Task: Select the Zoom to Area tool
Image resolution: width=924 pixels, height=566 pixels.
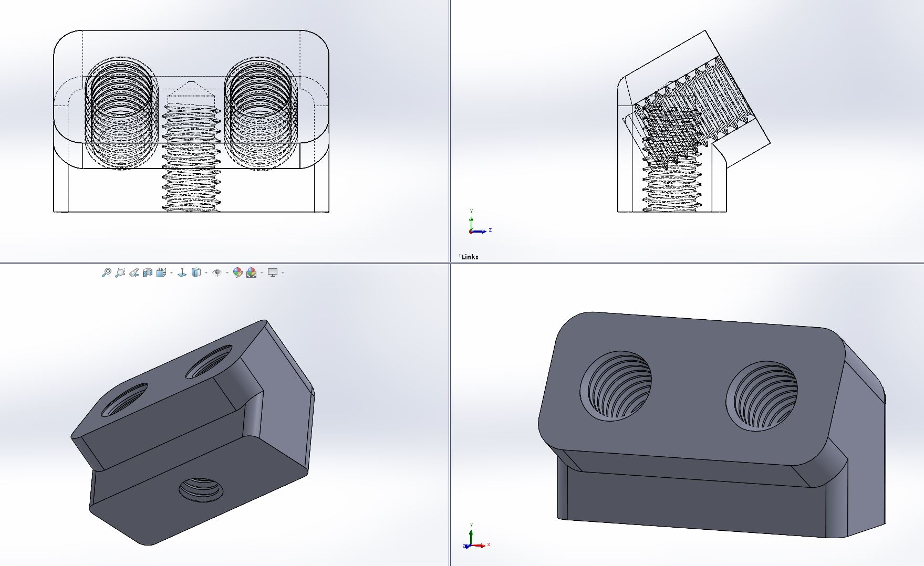Action: tap(120, 272)
